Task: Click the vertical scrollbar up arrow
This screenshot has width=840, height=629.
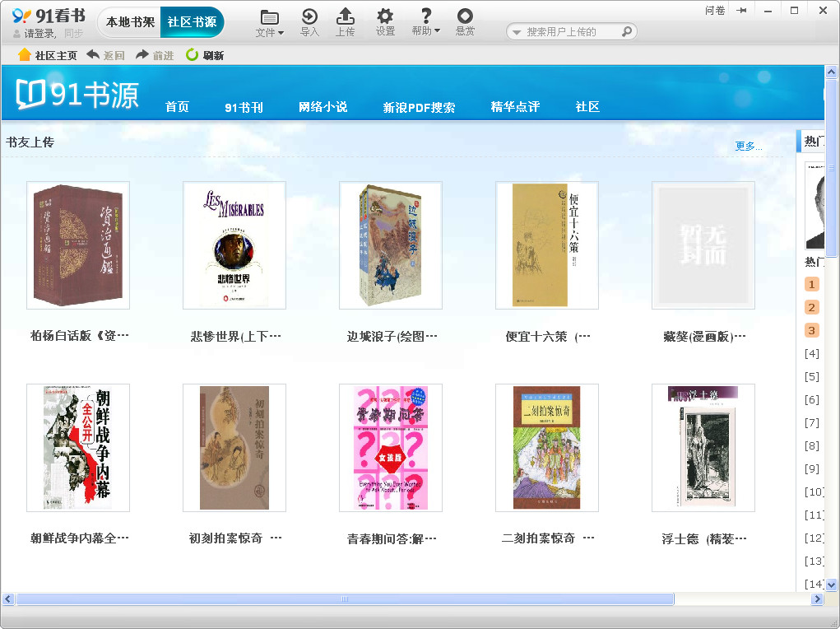Action: [831, 72]
